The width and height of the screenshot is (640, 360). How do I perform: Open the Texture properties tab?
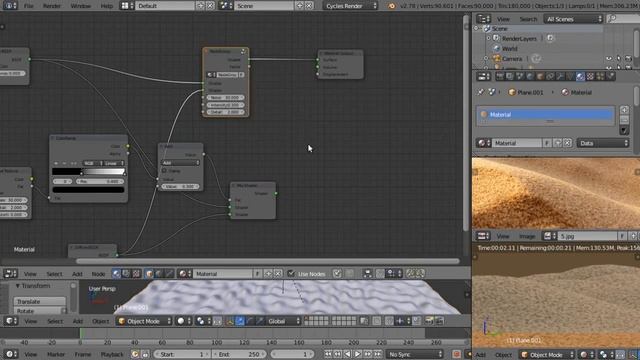tap(590, 76)
